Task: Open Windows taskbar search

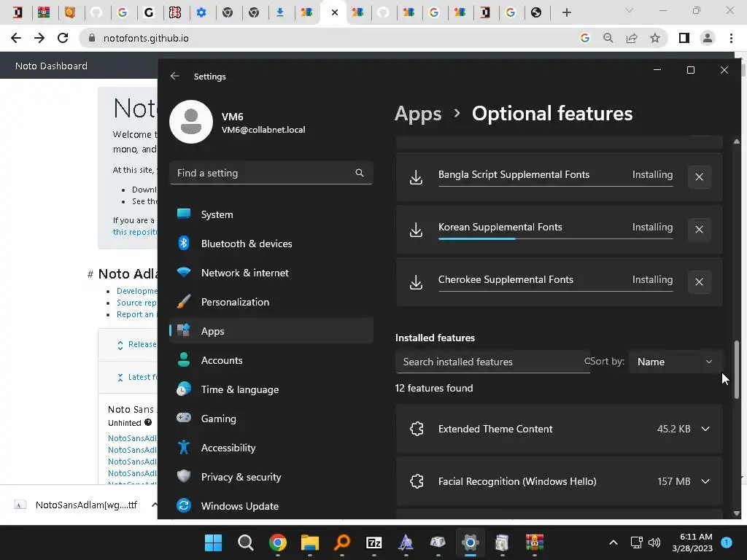Action: coord(246,542)
